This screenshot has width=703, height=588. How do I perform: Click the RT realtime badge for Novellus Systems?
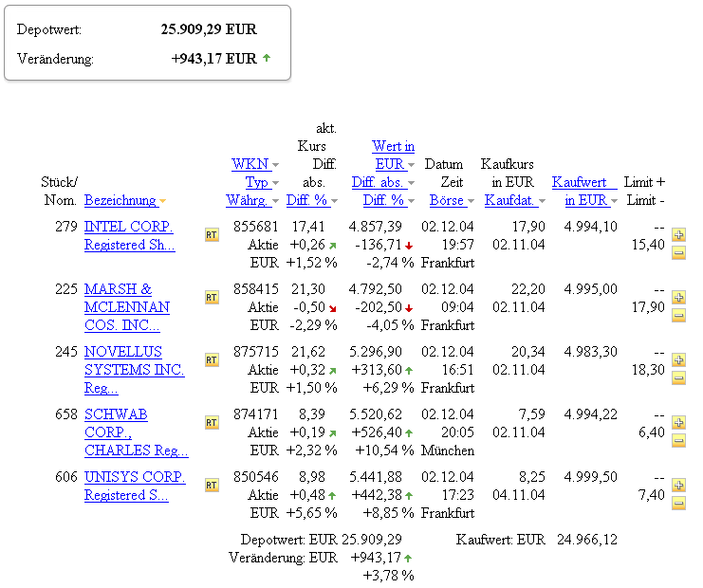point(212,359)
